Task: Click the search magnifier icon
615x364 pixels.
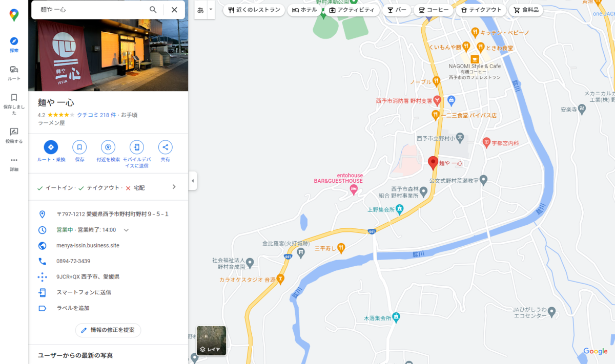Action: (153, 10)
